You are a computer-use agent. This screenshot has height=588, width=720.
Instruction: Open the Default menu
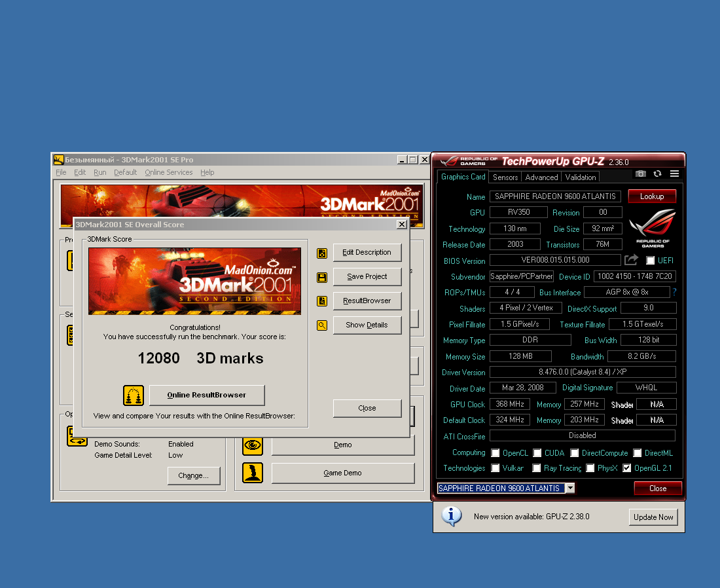(x=126, y=172)
